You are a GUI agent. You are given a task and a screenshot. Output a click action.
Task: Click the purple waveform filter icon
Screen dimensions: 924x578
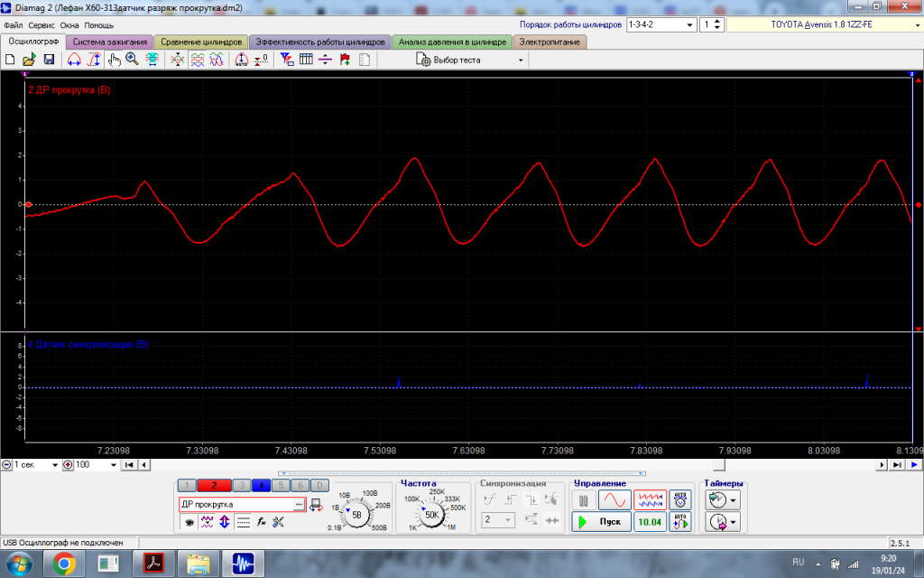pos(207,522)
